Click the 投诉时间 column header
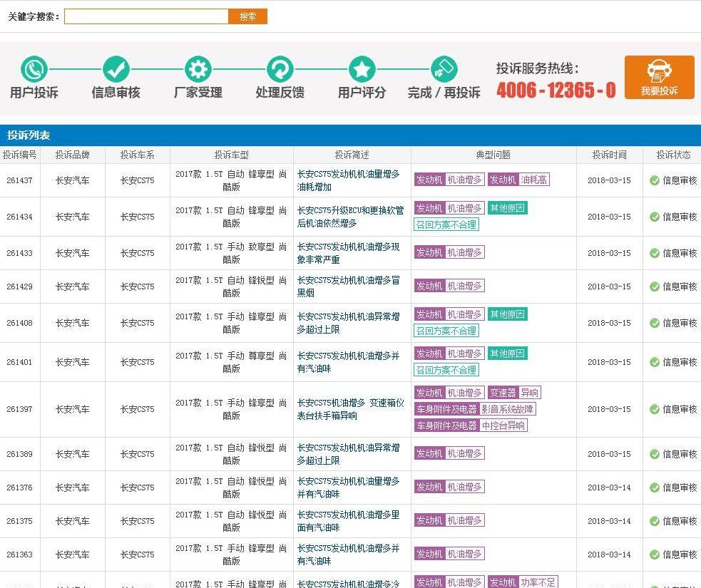 coord(609,155)
